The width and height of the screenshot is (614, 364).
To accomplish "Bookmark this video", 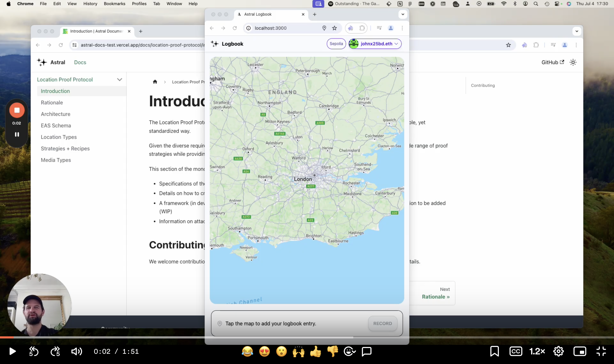I will pyautogui.click(x=494, y=351).
